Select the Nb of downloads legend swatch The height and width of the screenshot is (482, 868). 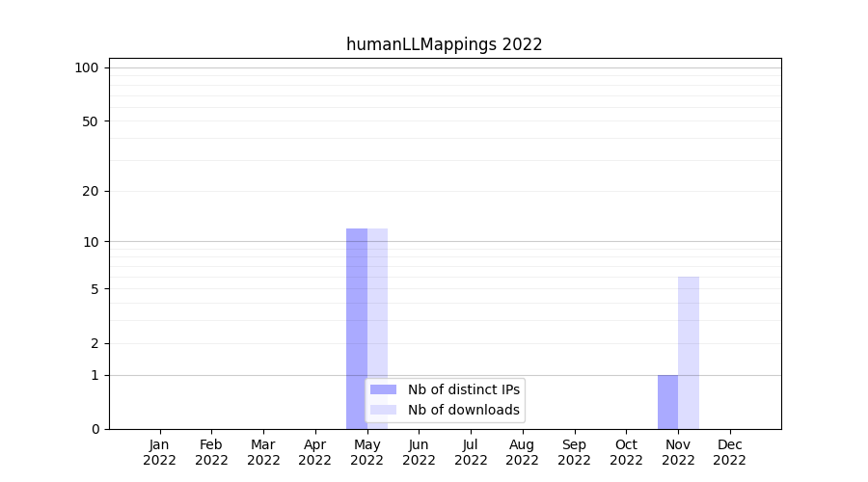click(x=383, y=410)
